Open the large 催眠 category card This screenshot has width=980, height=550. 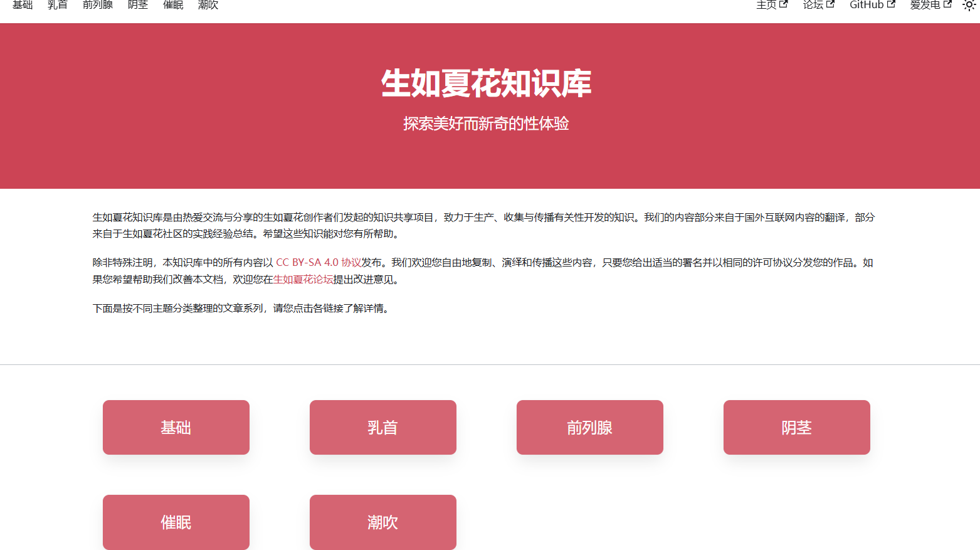click(x=176, y=522)
